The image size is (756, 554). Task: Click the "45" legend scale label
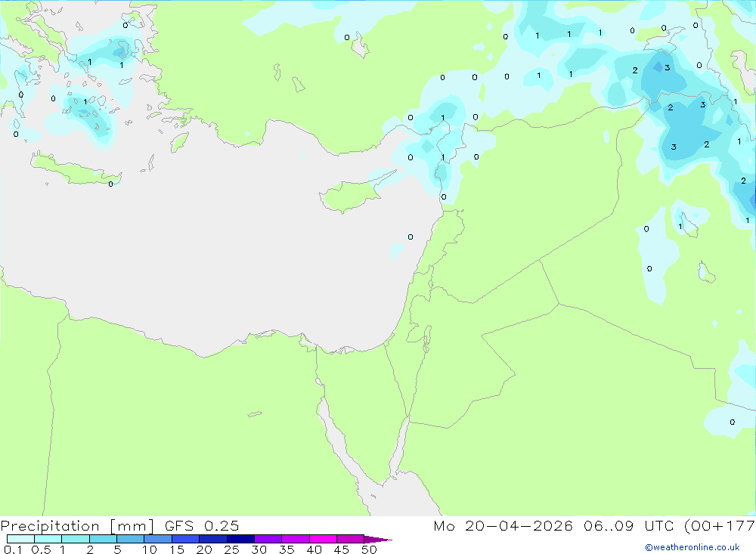point(342,549)
